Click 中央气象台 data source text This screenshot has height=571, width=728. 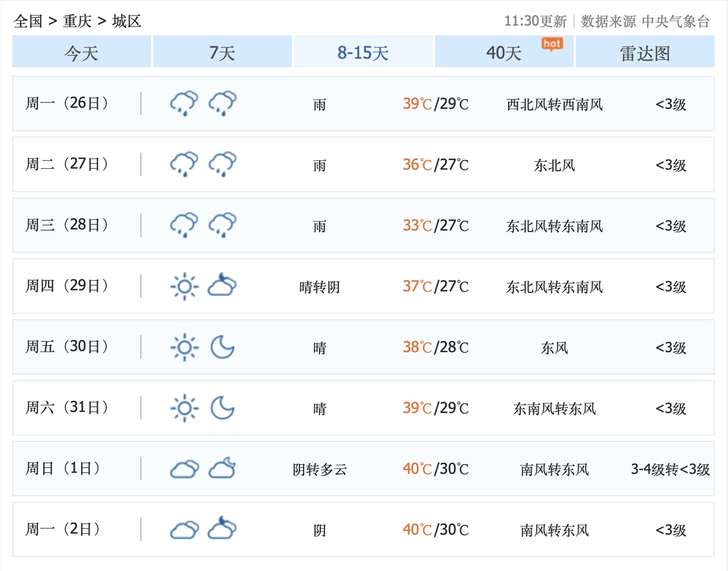point(675,21)
